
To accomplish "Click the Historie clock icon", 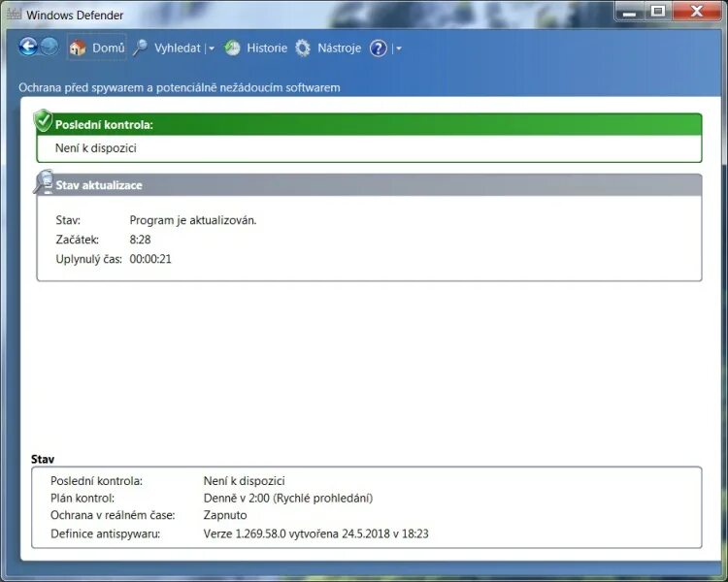I will (x=232, y=48).
